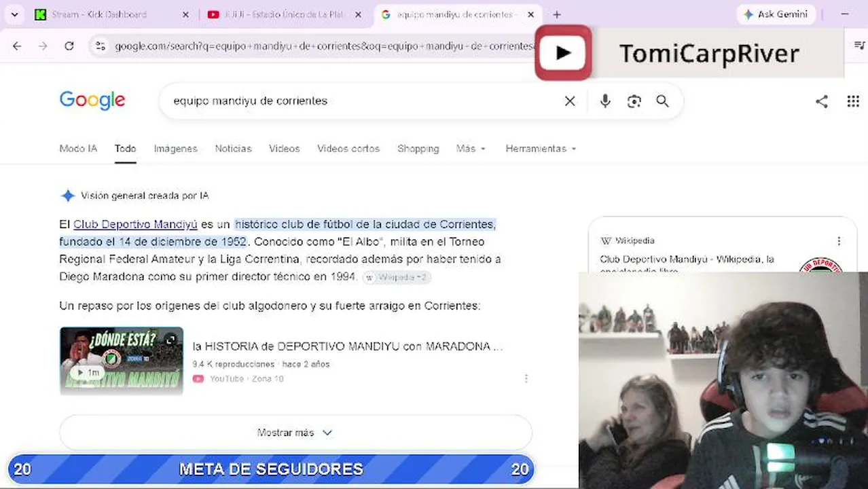The height and width of the screenshot is (489, 868).
Task: Search by image with Google Lens
Action: (x=634, y=101)
